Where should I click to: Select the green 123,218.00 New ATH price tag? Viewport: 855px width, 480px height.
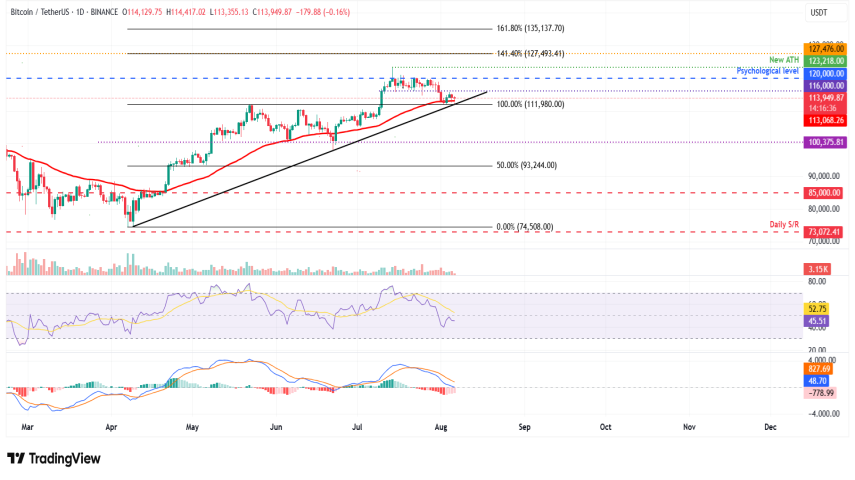824,60
